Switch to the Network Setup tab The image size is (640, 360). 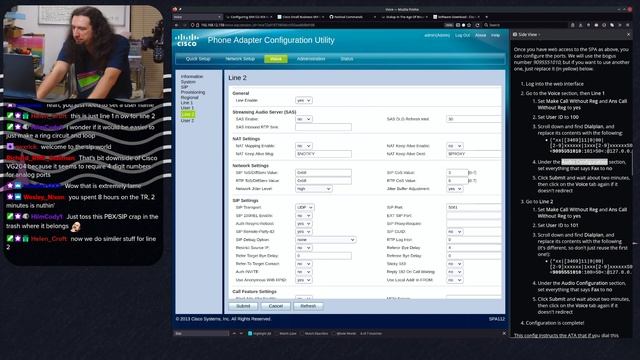tap(240, 59)
